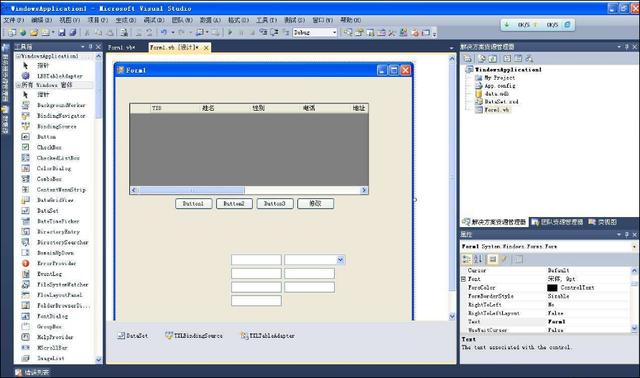The width and height of the screenshot is (640, 378).
Task: Open the combo box dropdown on the form
Action: 340,260
